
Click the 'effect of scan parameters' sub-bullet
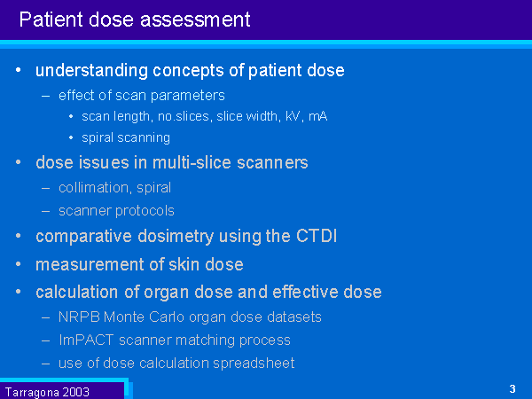(142, 95)
